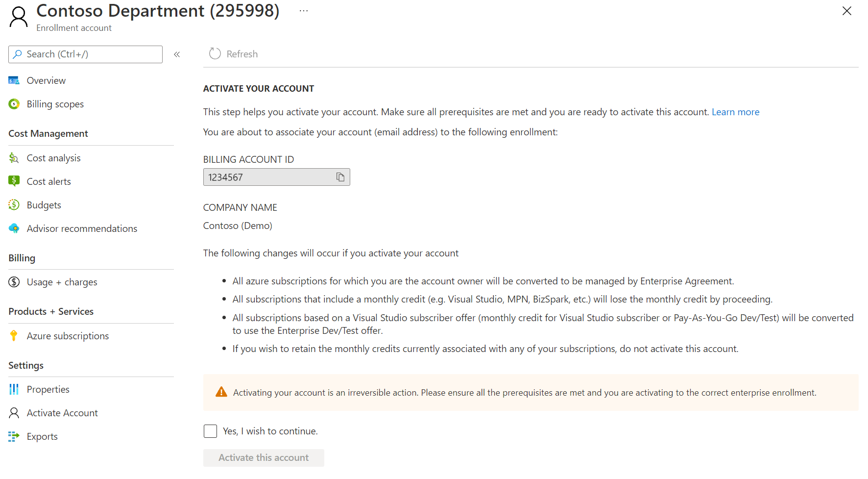Viewport: 868px width, 479px height.
Task: Click the Cost alerts icon
Action: coord(14,181)
